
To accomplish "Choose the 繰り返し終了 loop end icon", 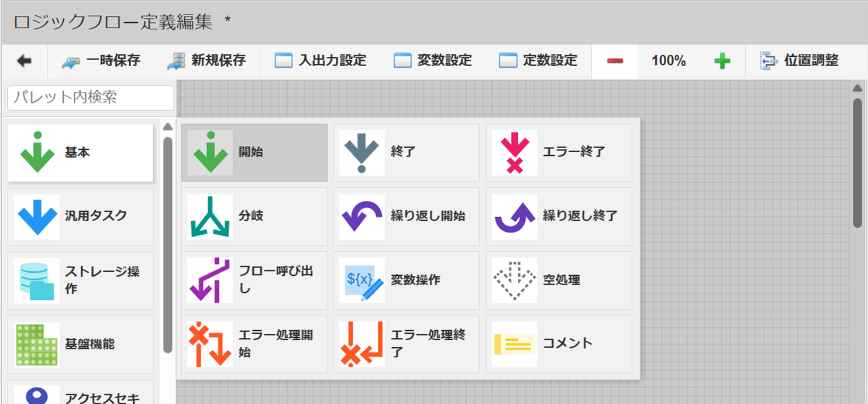I will click(x=514, y=216).
